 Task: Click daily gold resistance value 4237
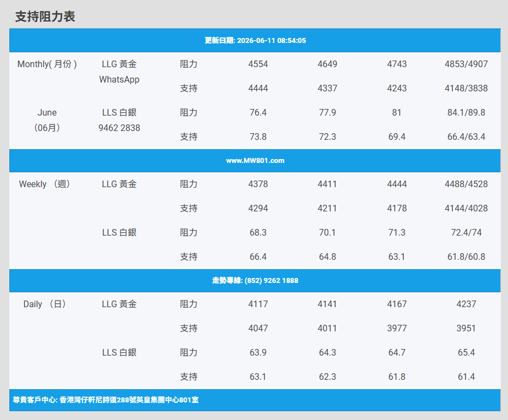coord(466,304)
